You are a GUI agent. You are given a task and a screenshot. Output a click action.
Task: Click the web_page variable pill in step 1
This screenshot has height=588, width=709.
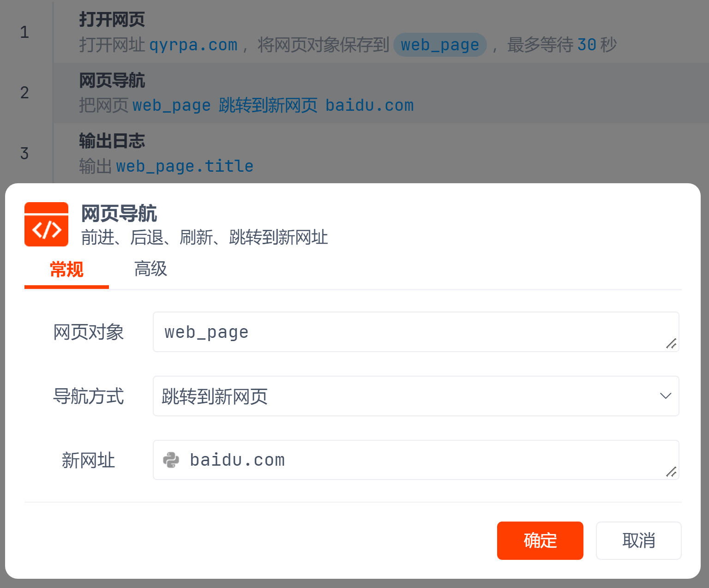coord(439,45)
